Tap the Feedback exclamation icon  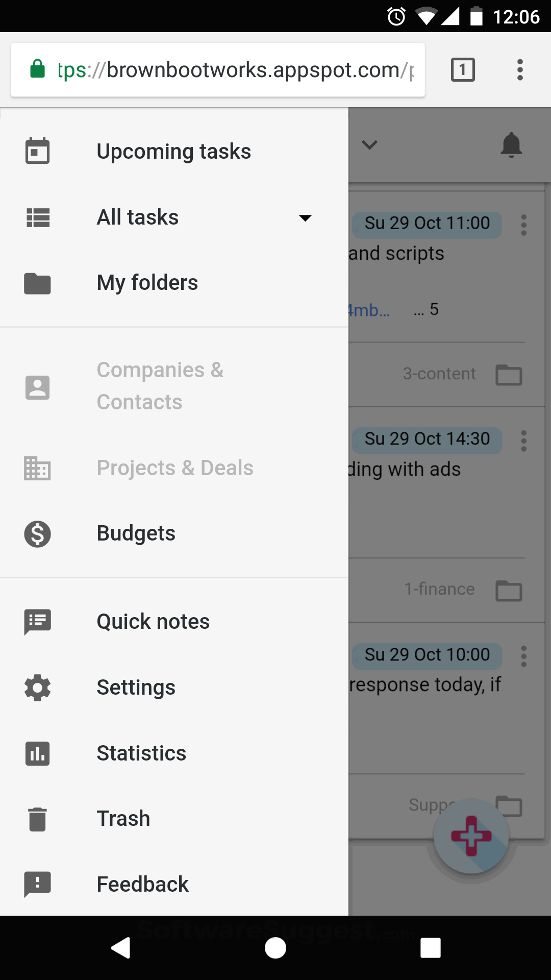[37, 884]
